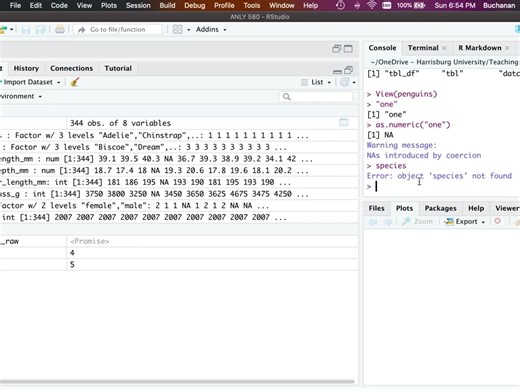Click the Print document icon
520x390 pixels.
coord(60,30)
